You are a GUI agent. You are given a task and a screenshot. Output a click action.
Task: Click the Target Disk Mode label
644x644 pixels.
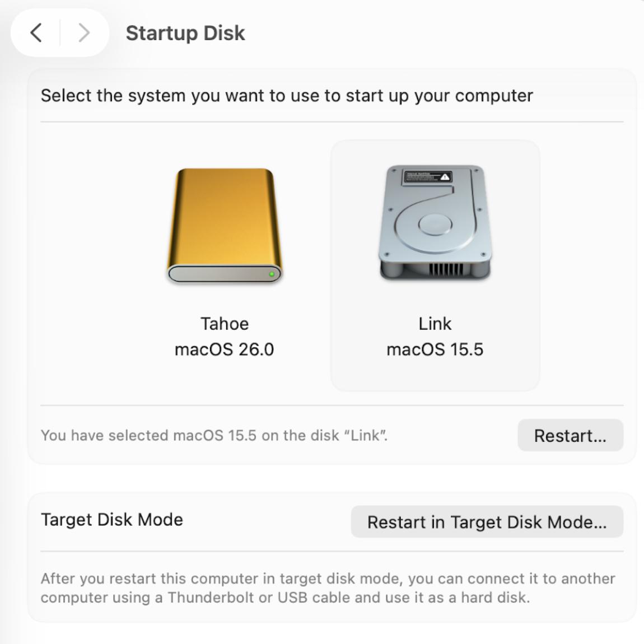[x=111, y=520]
